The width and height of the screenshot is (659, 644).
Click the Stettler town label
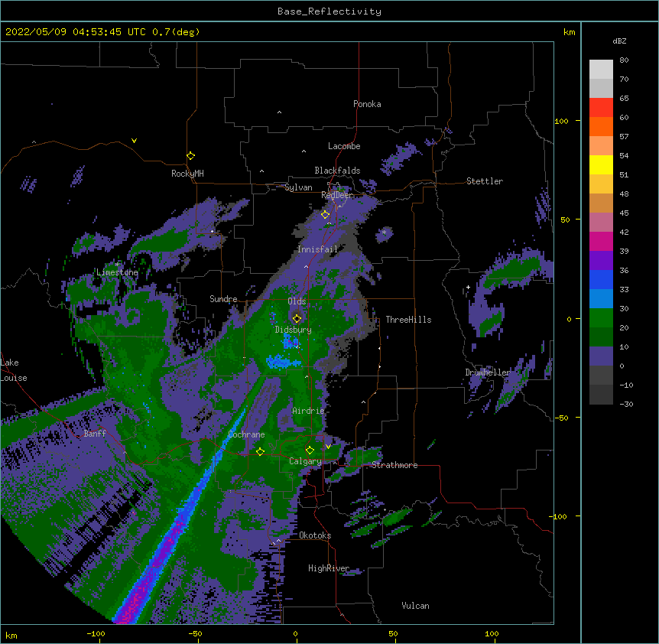tap(484, 181)
